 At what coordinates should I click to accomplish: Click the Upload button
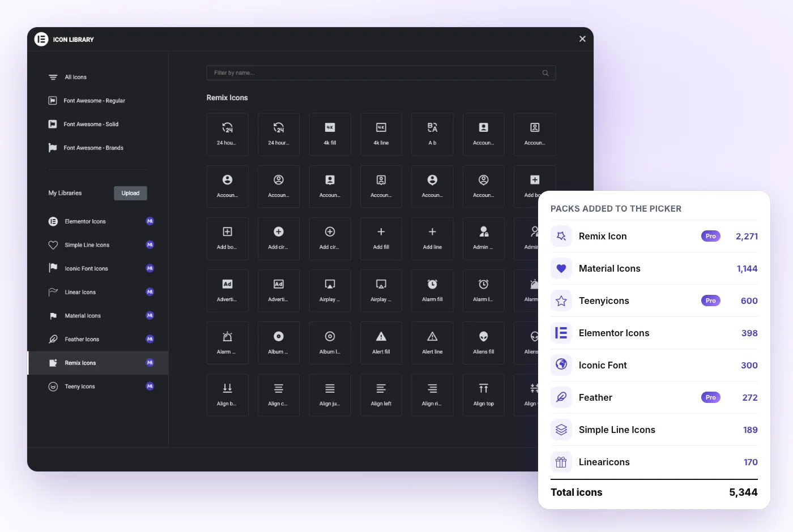pos(130,193)
